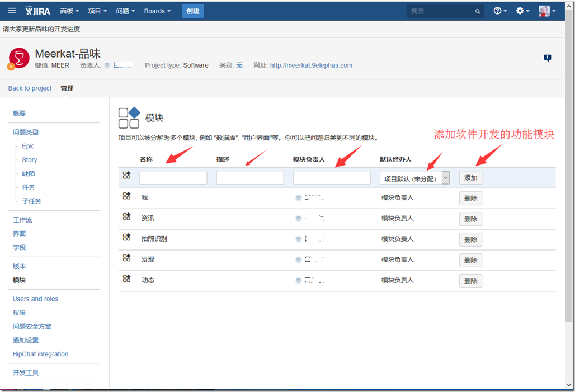The image size is (575, 392).
Task: Open the Boards dropdown menu
Action: (x=157, y=11)
